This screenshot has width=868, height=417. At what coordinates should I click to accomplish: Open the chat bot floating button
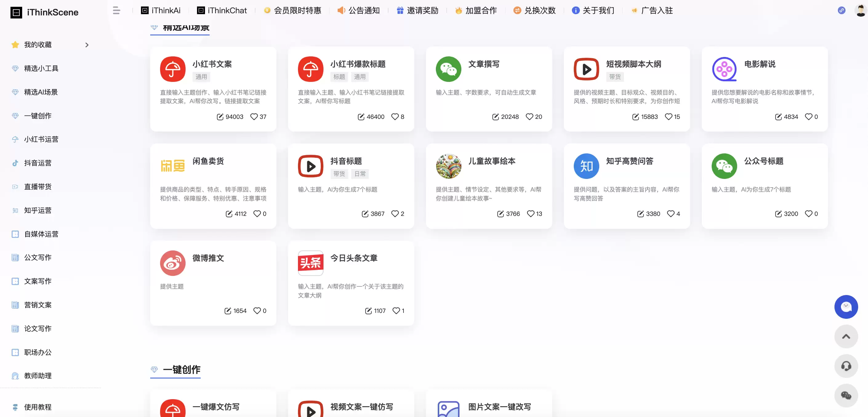click(x=846, y=306)
